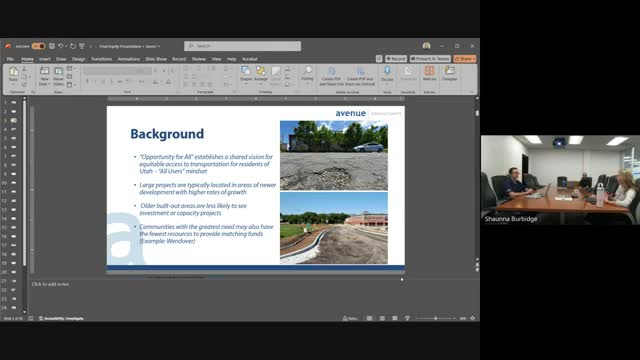Click the Background slide title text
Image resolution: width=640 pixels, height=360 pixels.
point(167,134)
